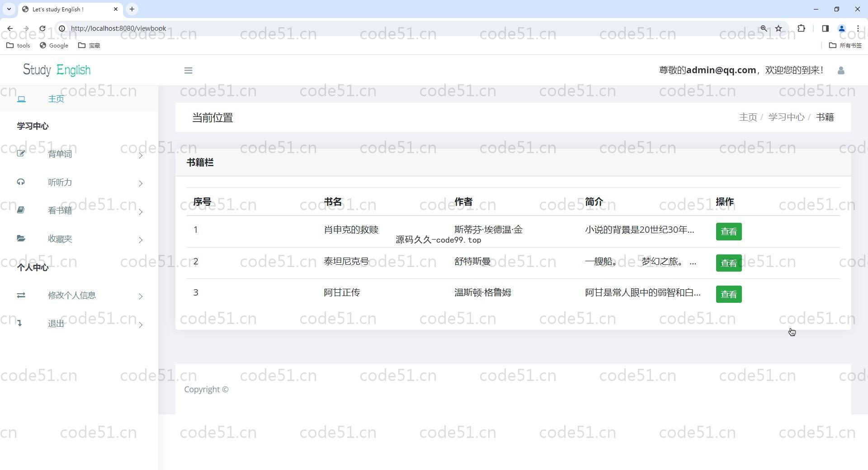This screenshot has width=868, height=470.
Task: Click the summary 小说的背景是20世纪30年...
Action: (639, 230)
